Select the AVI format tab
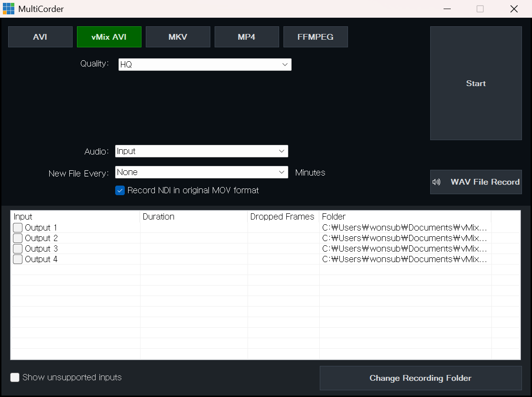The width and height of the screenshot is (532, 397). 40,37
